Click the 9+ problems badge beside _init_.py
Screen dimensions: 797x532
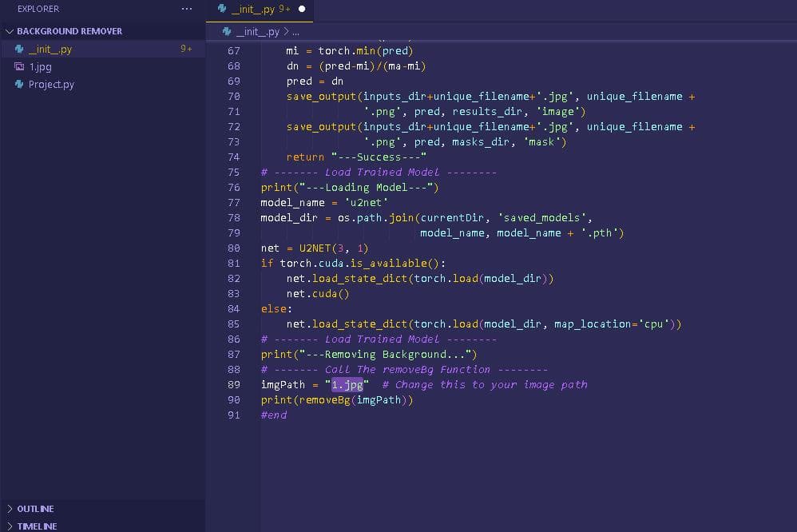pos(186,49)
